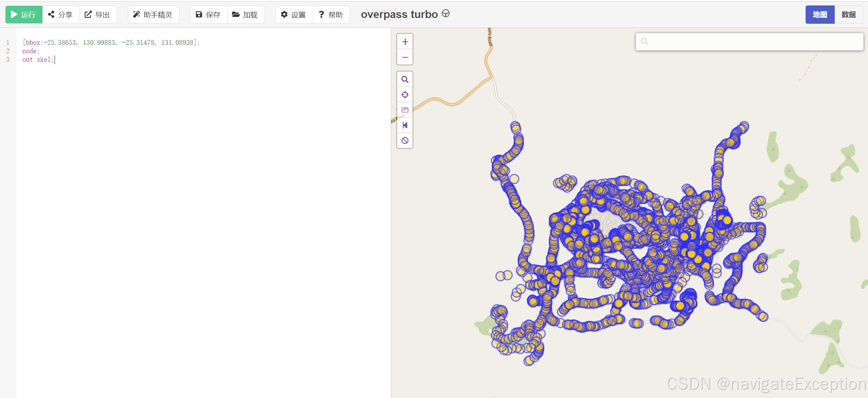The height and width of the screenshot is (398, 868).
Task: Open 设置 settings
Action: click(294, 15)
